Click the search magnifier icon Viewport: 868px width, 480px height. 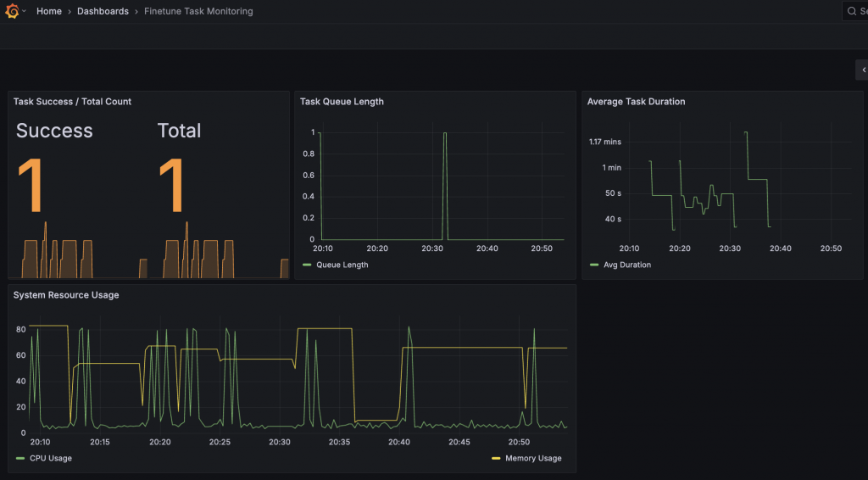pyautogui.click(x=852, y=11)
